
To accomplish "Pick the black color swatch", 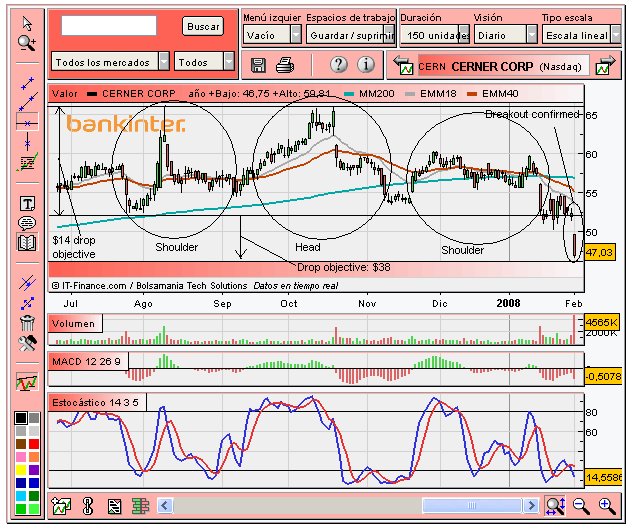I will 21,418.
